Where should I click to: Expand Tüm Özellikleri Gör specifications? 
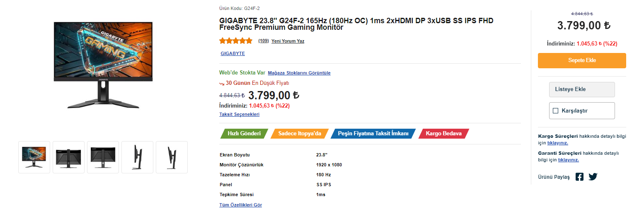click(x=240, y=205)
